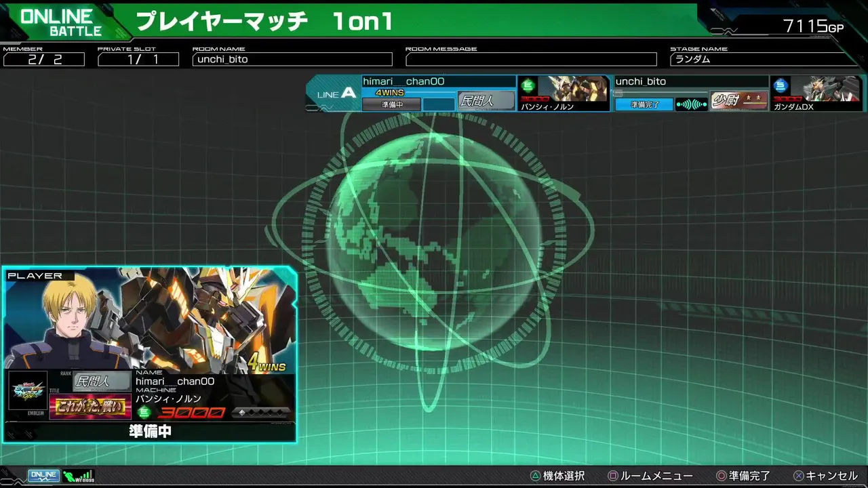The height and width of the screenshot is (488, 868).
Task: Choose キャンセル in the bottom bar
Action: [x=832, y=476]
